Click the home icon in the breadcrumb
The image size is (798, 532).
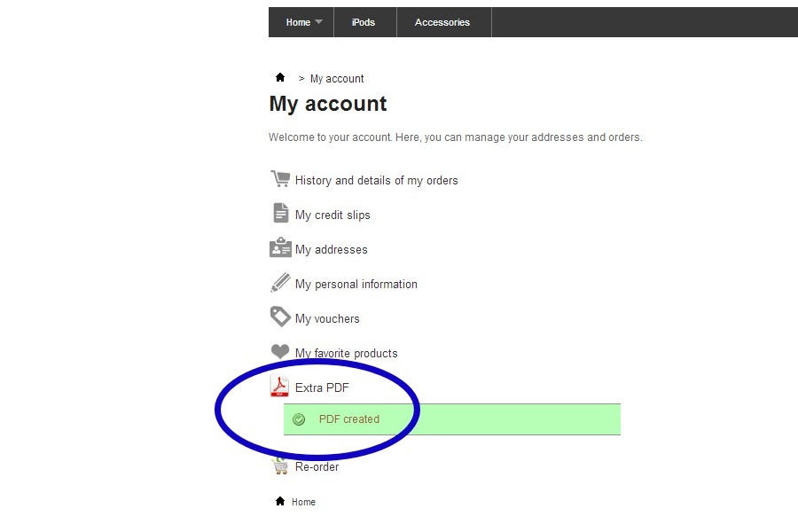coord(280,77)
